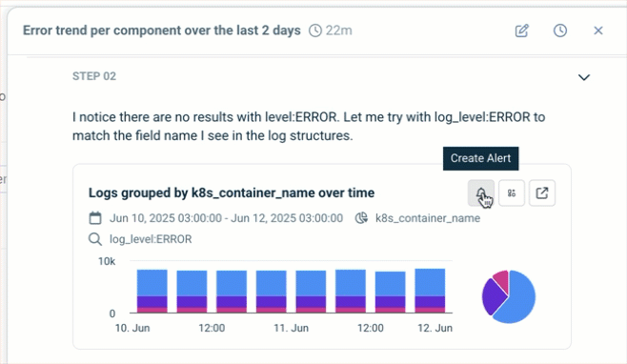Click the panel title Error trend per component
The image size is (627, 364).
[162, 30]
